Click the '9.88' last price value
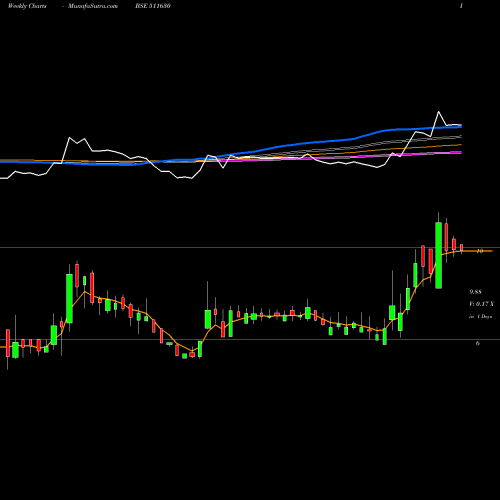500x500 pixels. point(475,292)
